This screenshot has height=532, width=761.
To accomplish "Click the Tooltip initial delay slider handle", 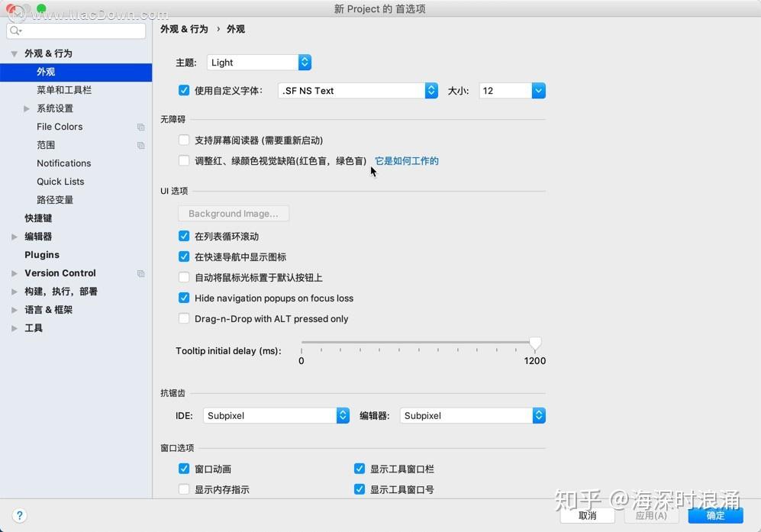I will pyautogui.click(x=535, y=343).
